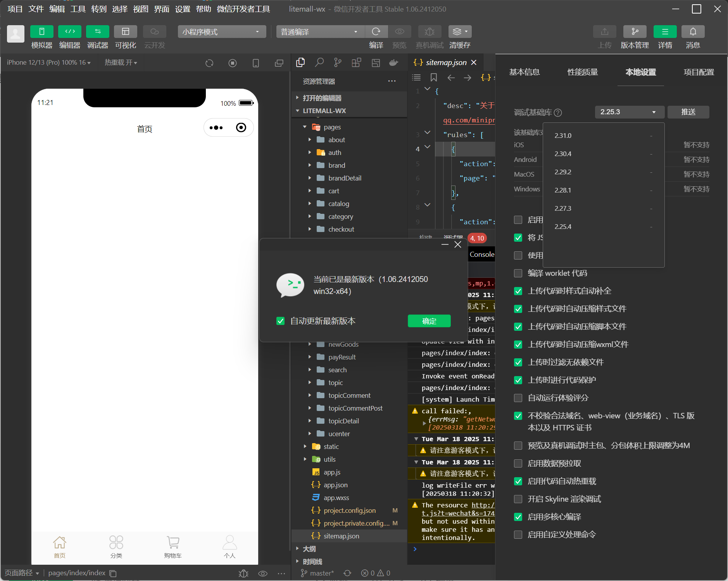Image resolution: width=728 pixels, height=581 pixels.
Task: Open version management icon
Action: point(635,31)
